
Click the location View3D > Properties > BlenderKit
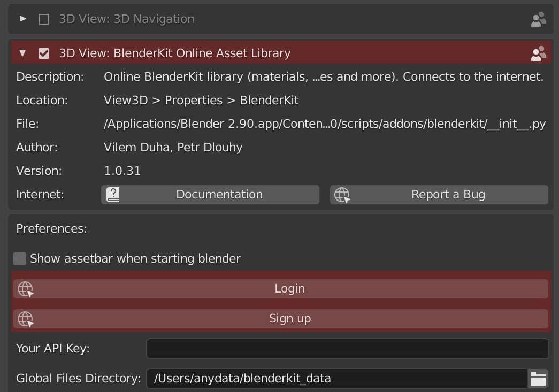pyautogui.click(x=201, y=101)
